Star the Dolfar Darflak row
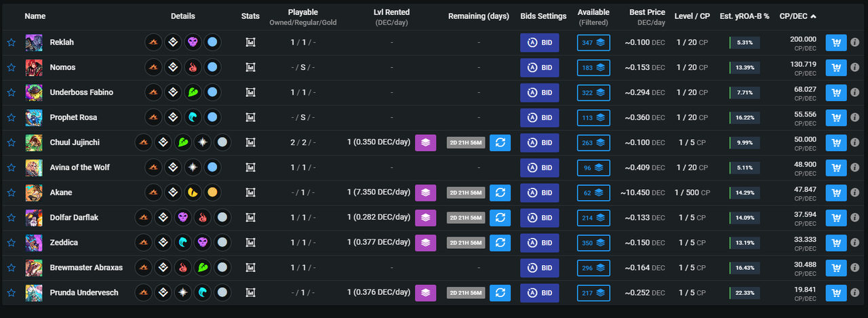 (x=11, y=218)
